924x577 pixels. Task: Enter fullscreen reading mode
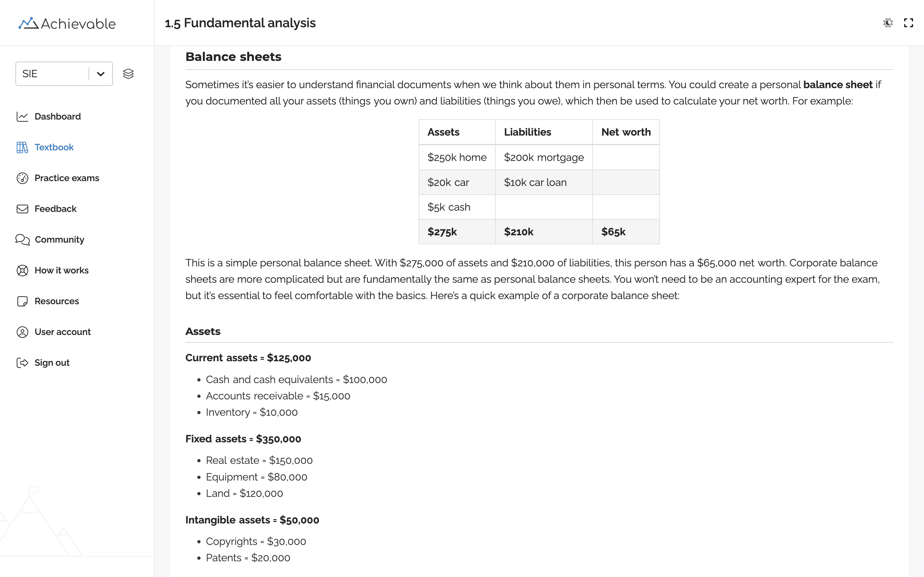click(x=908, y=23)
